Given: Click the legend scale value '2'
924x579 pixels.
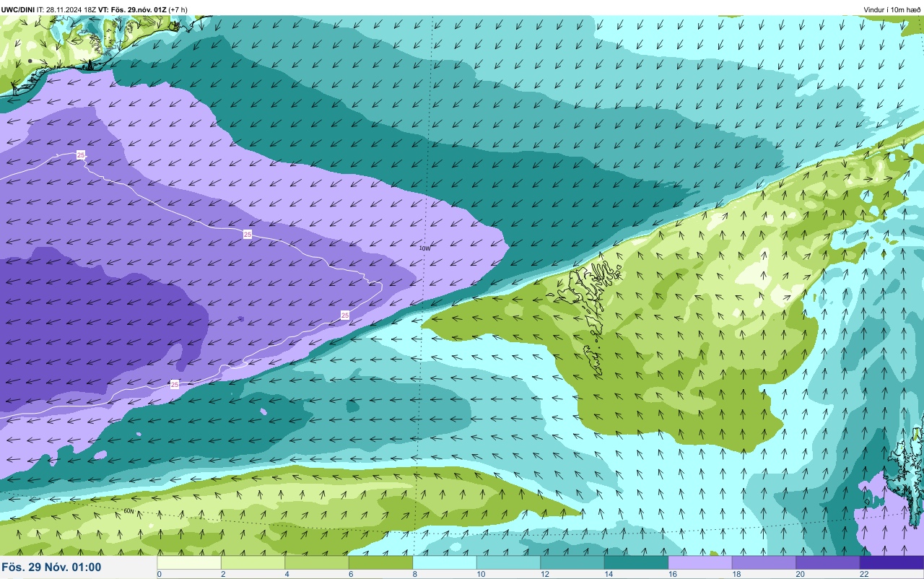Looking at the screenshot, I should (x=223, y=574).
